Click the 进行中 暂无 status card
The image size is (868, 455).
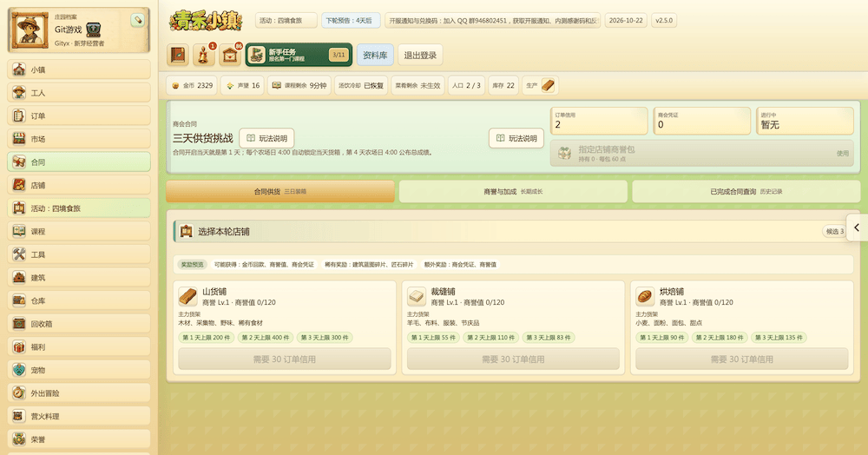coord(805,121)
